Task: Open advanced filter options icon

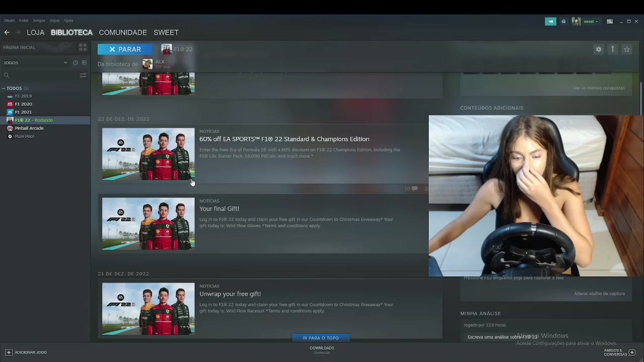Action: 83,75
